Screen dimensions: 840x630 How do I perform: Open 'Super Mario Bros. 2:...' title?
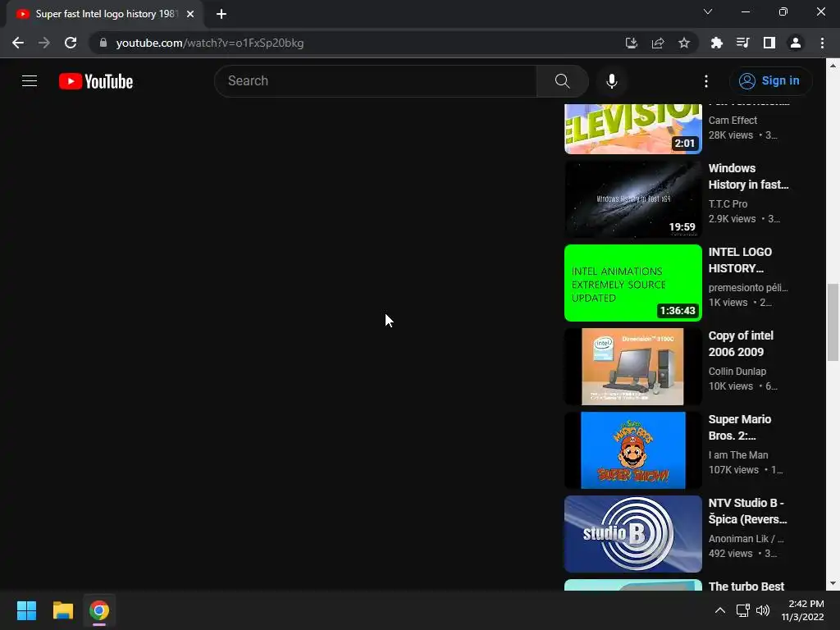(x=740, y=427)
